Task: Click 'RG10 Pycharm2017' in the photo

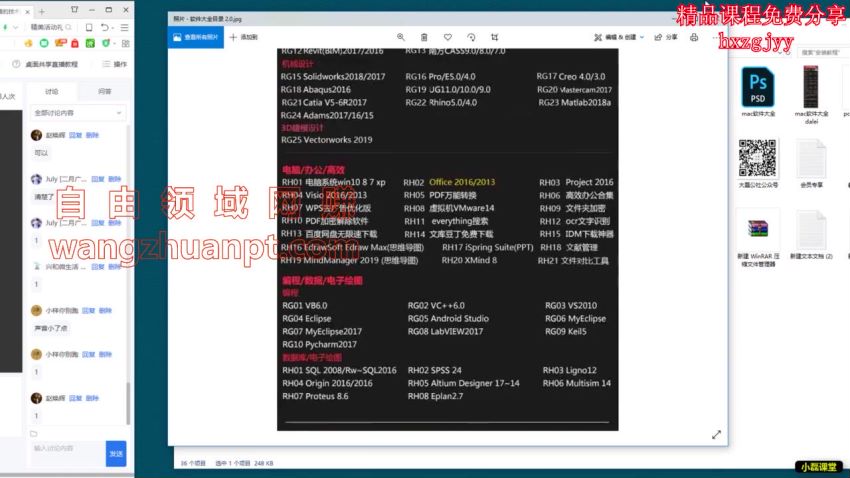Action: coord(319,344)
